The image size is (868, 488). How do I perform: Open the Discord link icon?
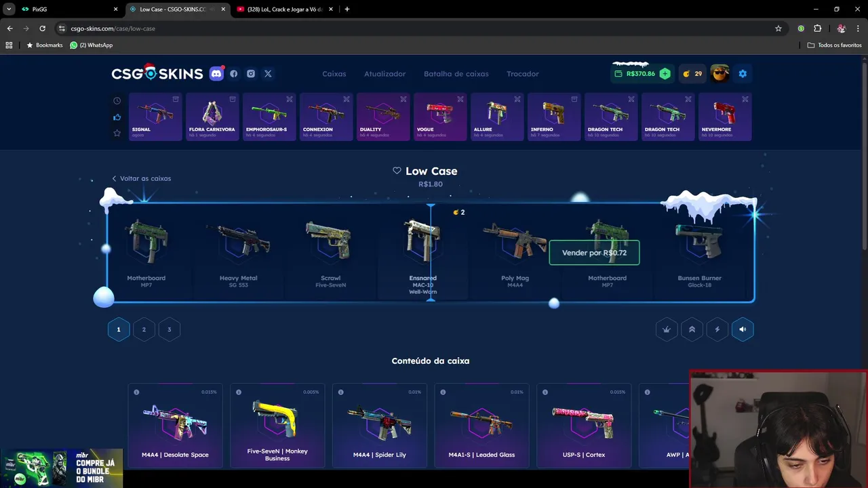(x=216, y=74)
